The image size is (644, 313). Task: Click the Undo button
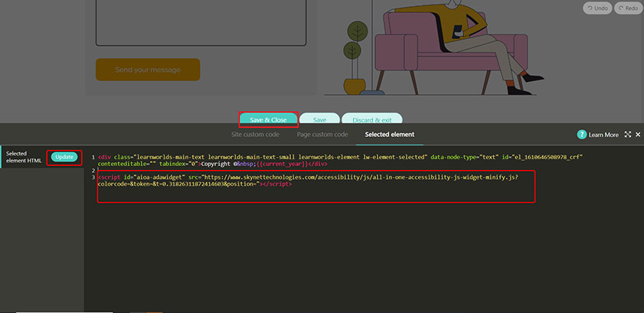pyautogui.click(x=597, y=8)
